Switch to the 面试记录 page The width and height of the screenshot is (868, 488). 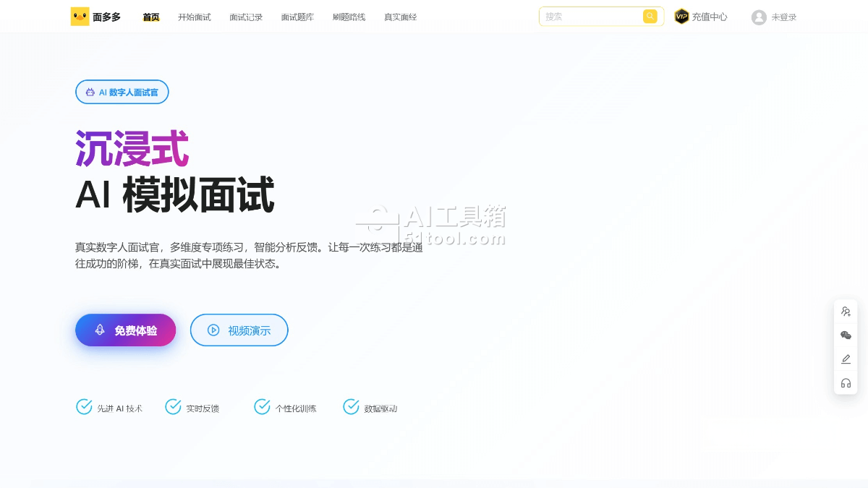click(246, 17)
